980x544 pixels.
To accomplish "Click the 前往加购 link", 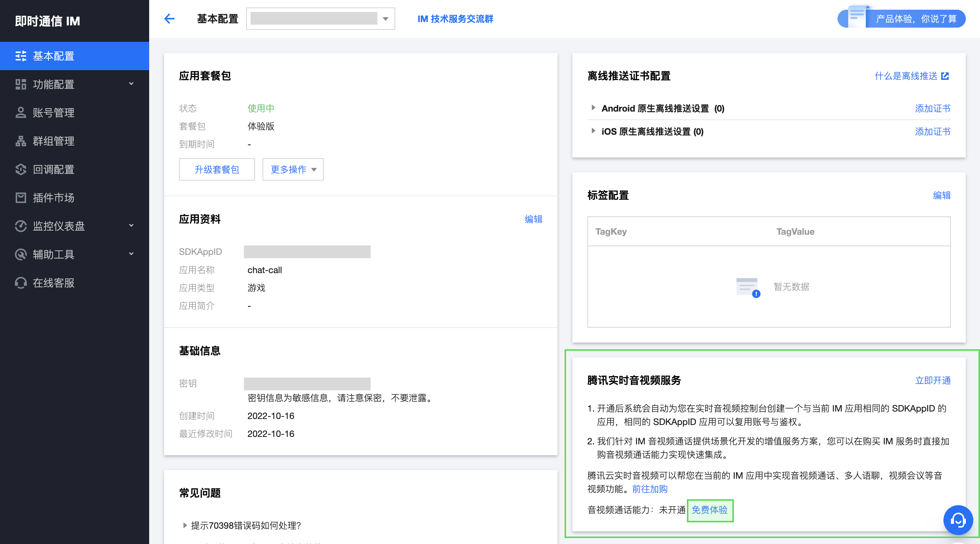I will [650, 489].
